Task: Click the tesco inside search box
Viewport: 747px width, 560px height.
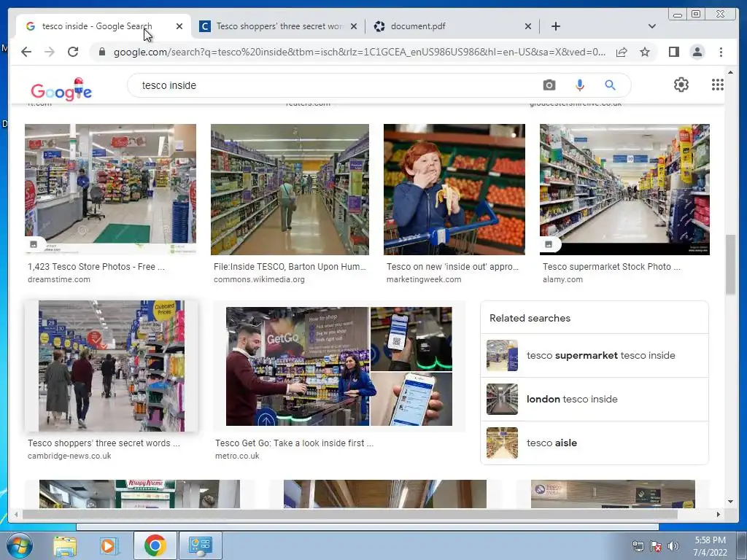Action: coord(333,85)
